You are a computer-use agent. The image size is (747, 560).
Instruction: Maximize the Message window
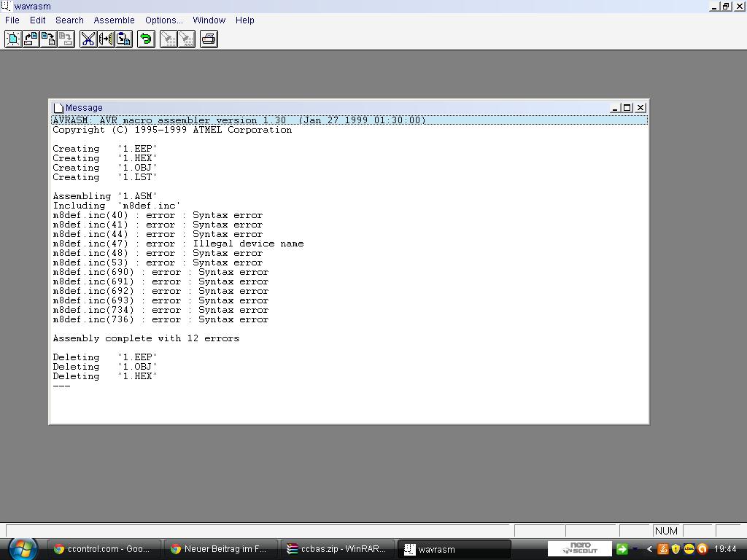click(627, 108)
